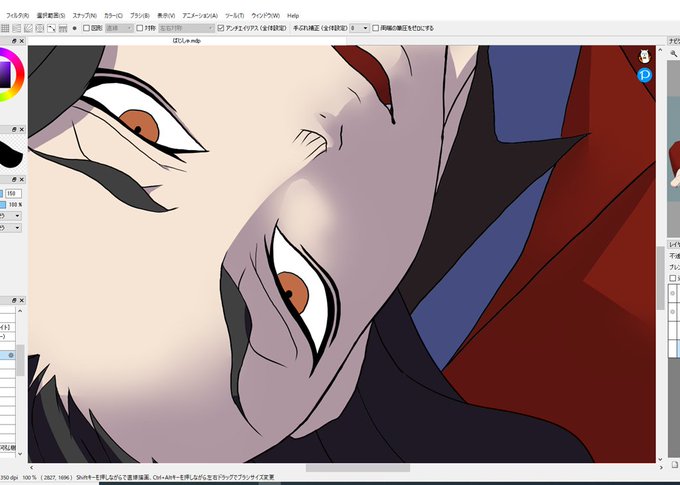The height and width of the screenshot is (485, 680).
Task: Float the color wheel panel
Action: pos(14,41)
